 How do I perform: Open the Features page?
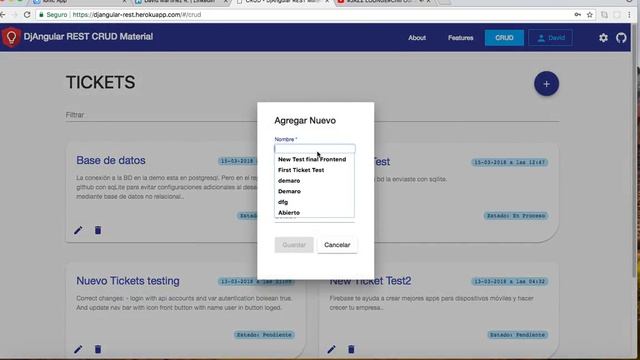coord(460,38)
